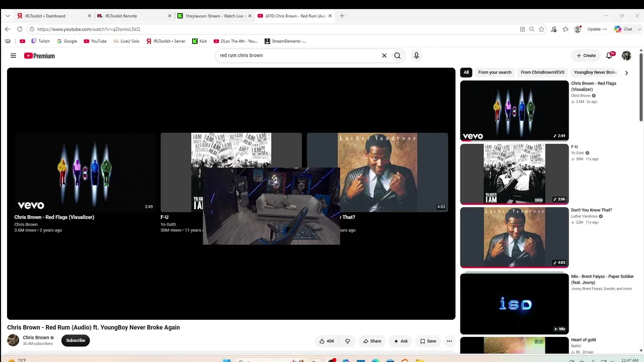Open Chris Brown channel avatar

coord(13,340)
